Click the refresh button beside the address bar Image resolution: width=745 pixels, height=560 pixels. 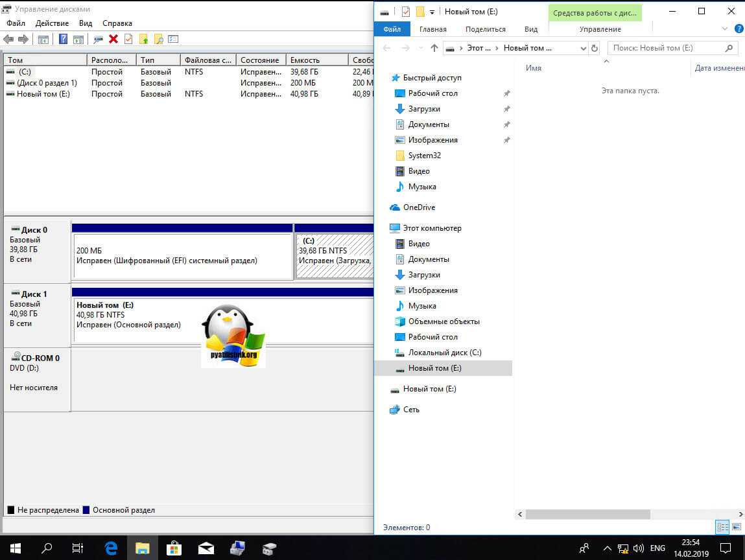[x=595, y=48]
